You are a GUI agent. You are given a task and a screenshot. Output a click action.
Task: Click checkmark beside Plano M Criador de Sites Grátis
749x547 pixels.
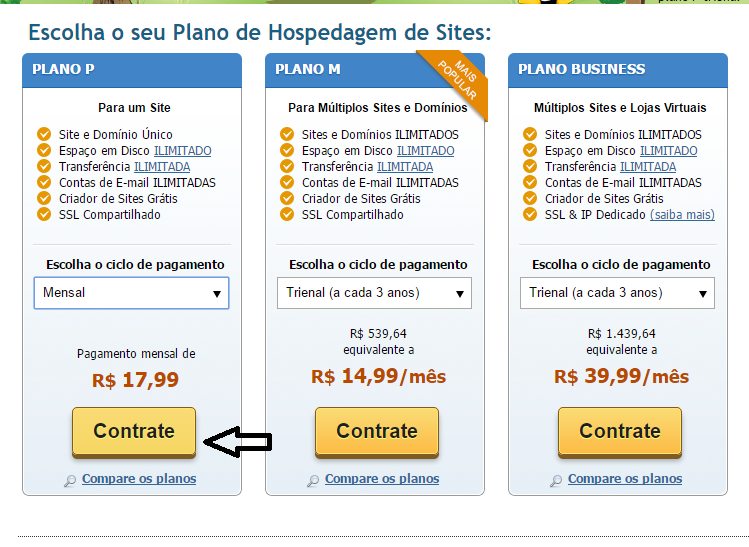pos(287,198)
